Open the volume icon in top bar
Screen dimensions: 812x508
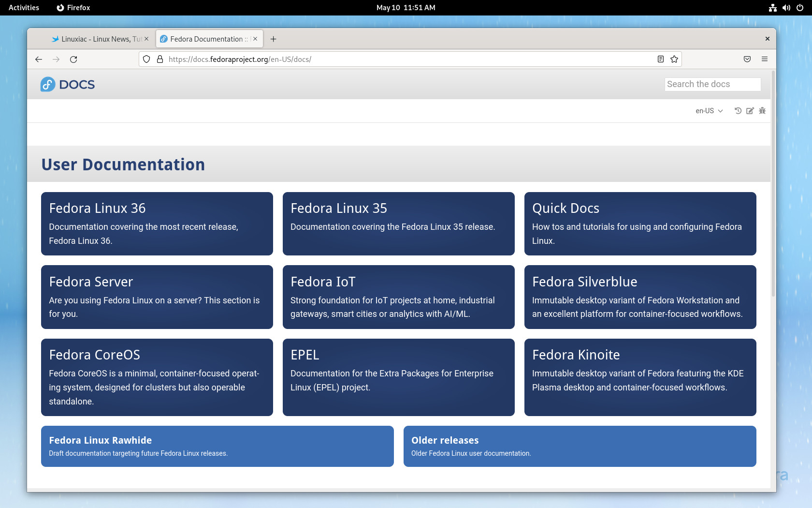tap(786, 8)
